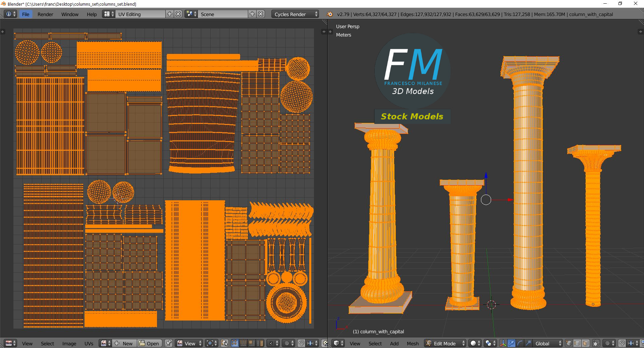Viewport: 644px width, 348px height.
Task: Open the UVs menu
Action: (89, 343)
